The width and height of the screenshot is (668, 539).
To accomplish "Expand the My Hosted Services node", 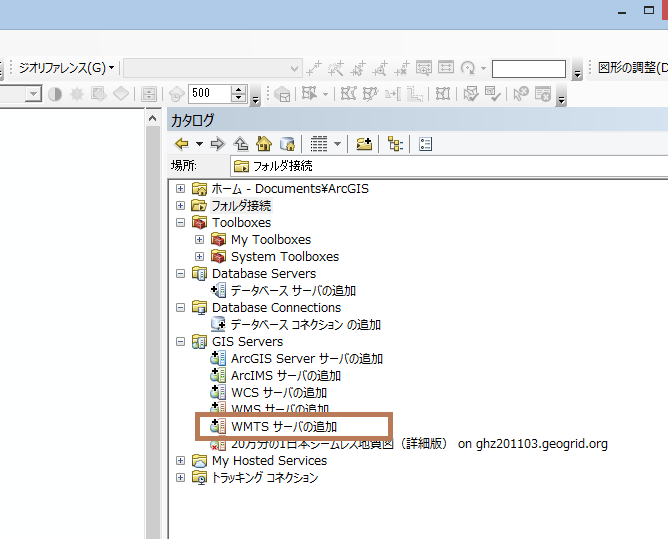I will click(181, 461).
